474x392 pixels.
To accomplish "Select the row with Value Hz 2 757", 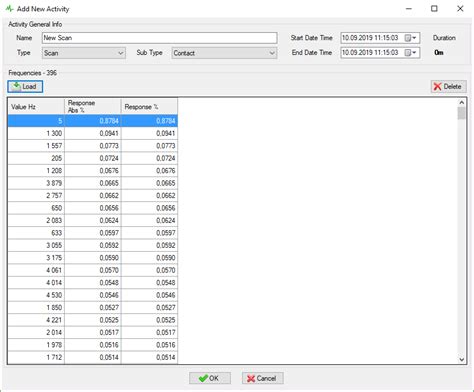I will pos(93,195).
